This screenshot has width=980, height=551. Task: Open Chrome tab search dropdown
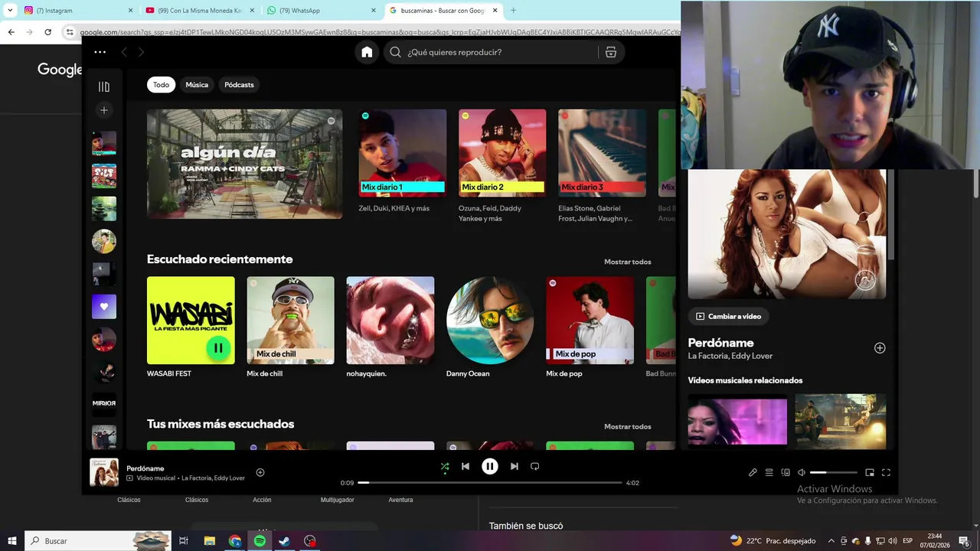coord(10,11)
